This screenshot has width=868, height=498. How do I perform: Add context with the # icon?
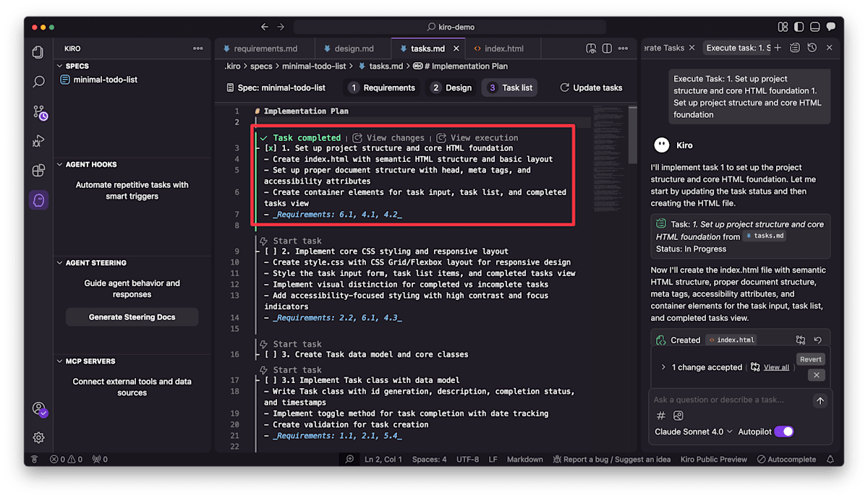[x=660, y=416]
